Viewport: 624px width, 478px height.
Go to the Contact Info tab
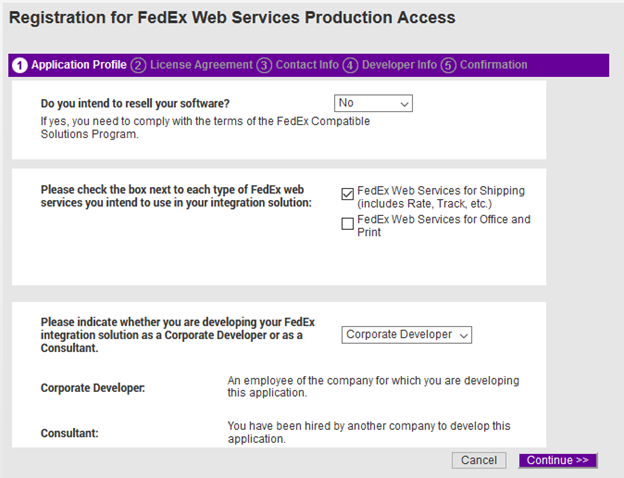[x=307, y=65]
